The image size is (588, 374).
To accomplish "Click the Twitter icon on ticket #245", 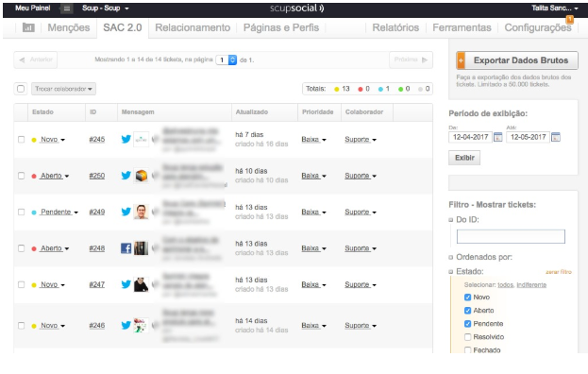I will [126, 139].
